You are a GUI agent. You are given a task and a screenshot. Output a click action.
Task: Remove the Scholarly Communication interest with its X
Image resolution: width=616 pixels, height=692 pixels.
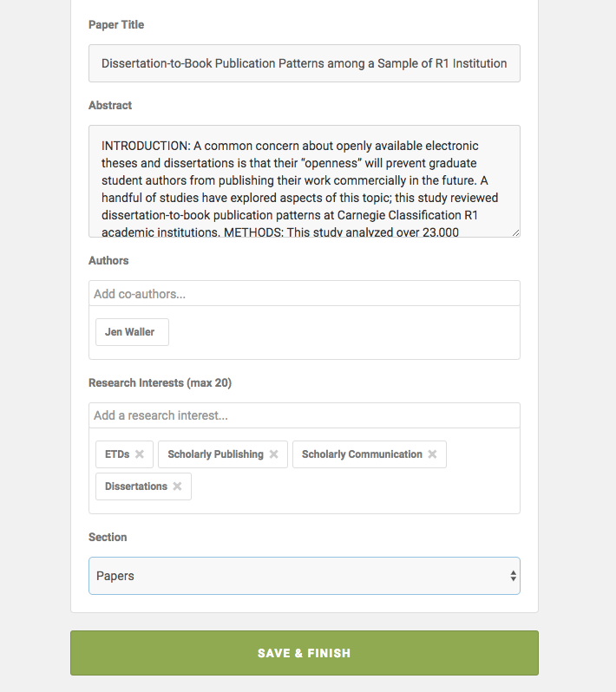[432, 454]
